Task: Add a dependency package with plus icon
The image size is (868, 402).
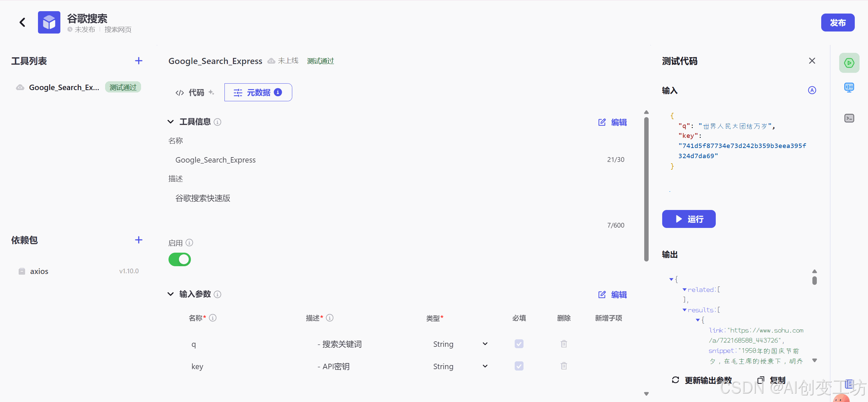Action: [x=138, y=240]
